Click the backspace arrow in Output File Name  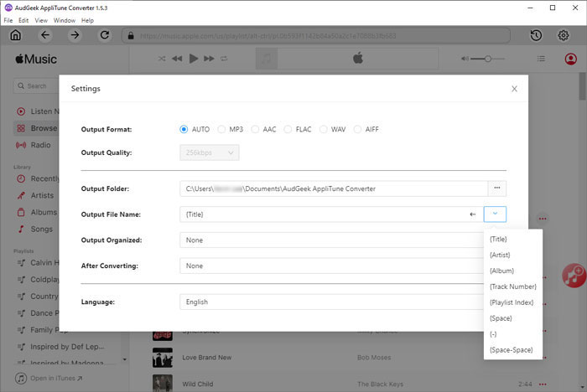tap(473, 214)
